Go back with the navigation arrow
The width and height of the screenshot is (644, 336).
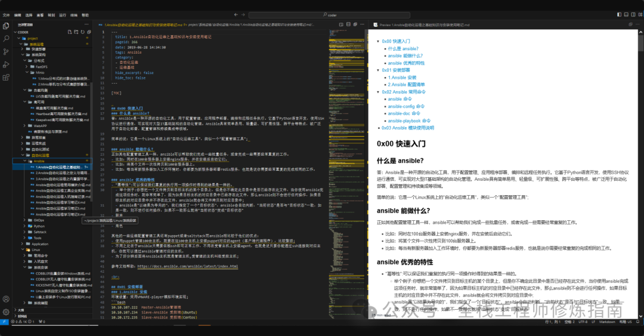click(x=236, y=15)
